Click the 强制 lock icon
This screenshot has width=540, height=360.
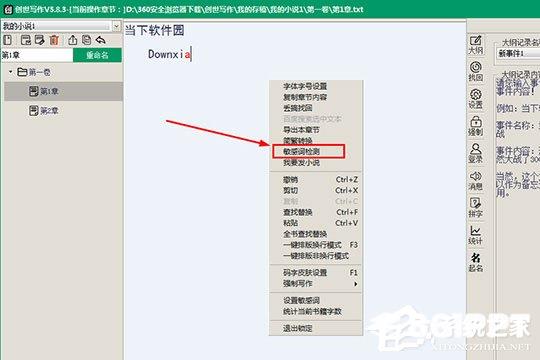click(x=476, y=126)
